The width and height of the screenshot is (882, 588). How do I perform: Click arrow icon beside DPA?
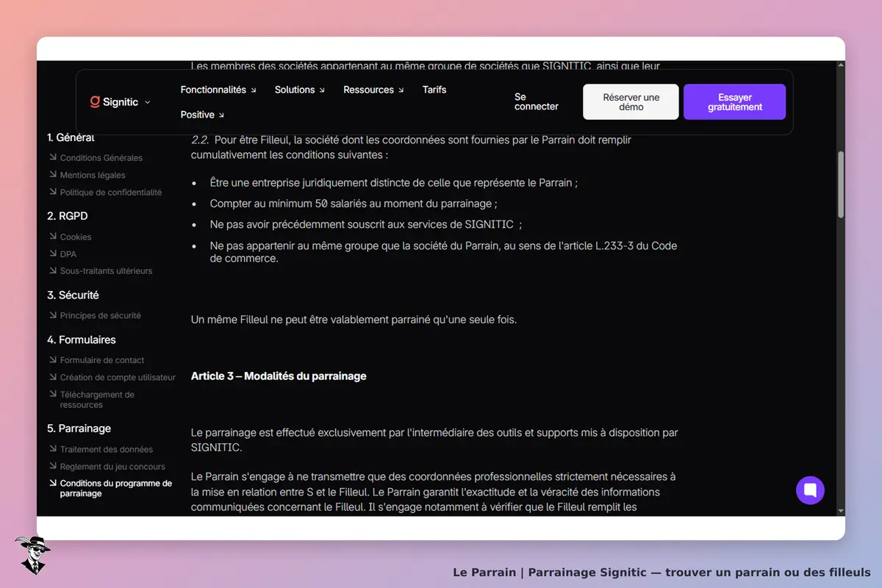(53, 254)
